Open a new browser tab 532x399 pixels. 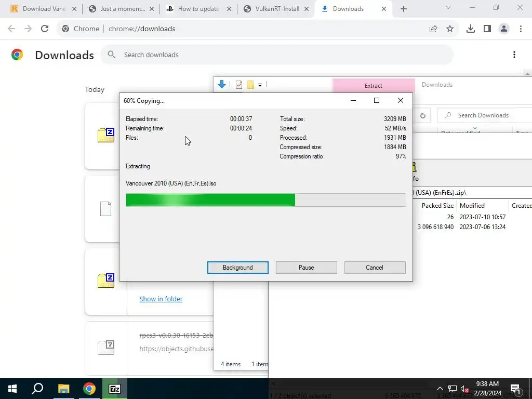coord(403,9)
